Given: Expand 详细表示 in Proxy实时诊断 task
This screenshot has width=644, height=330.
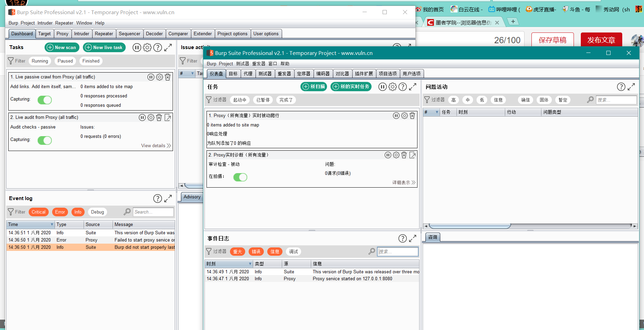Looking at the screenshot, I should (404, 182).
